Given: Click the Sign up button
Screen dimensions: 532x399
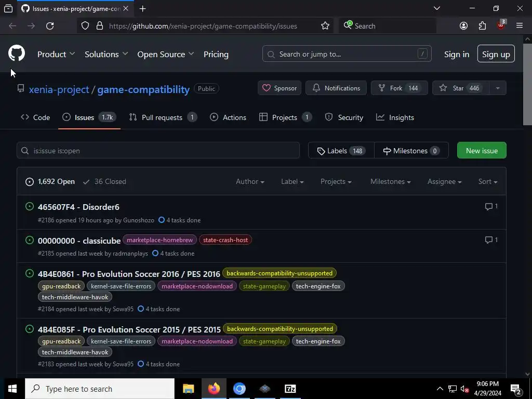Looking at the screenshot, I should click(x=496, y=54).
